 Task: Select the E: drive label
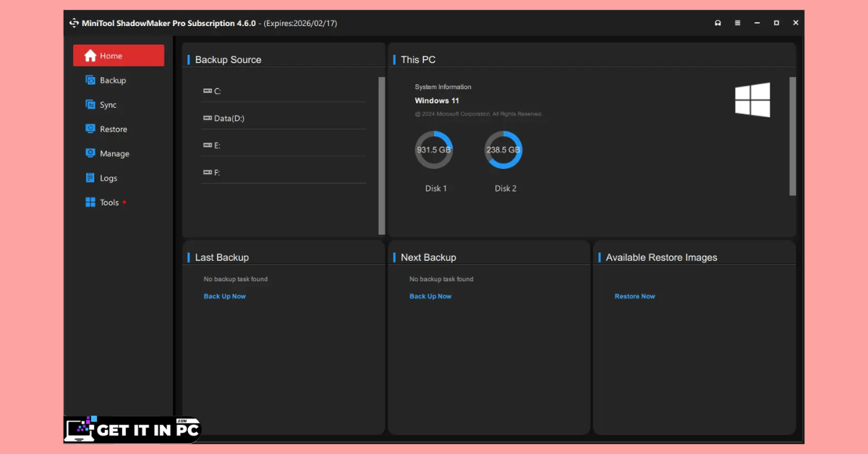217,145
